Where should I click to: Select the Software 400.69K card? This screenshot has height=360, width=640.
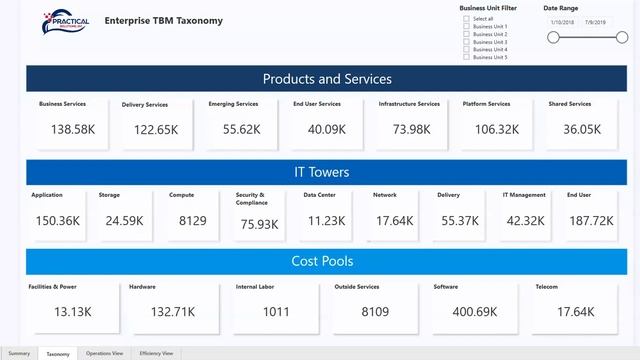(x=475, y=308)
